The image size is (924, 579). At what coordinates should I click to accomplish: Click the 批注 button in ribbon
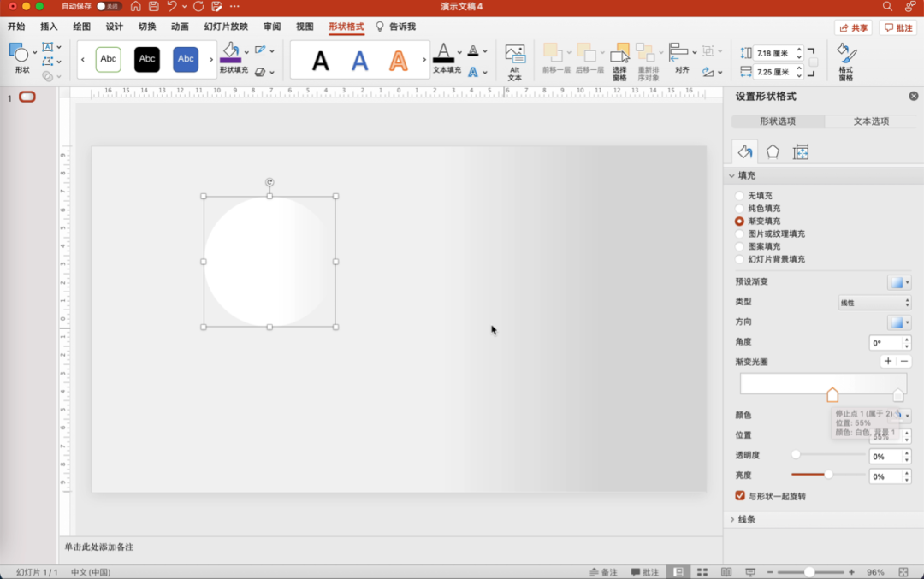tap(898, 27)
